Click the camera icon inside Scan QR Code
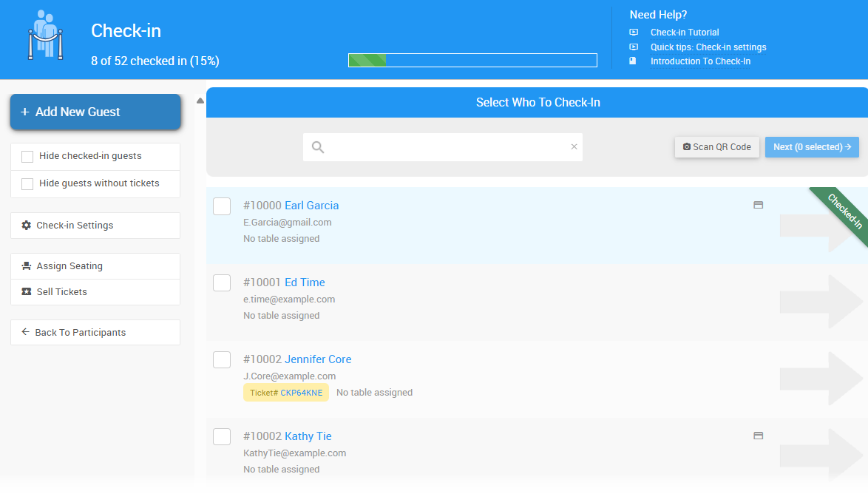Image resolution: width=868 pixels, height=494 pixels. click(x=686, y=147)
